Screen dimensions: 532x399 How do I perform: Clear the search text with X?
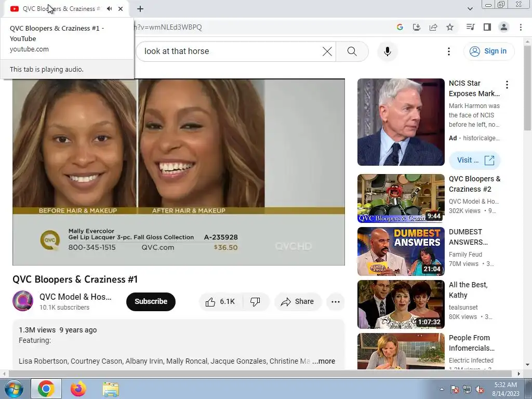click(327, 51)
